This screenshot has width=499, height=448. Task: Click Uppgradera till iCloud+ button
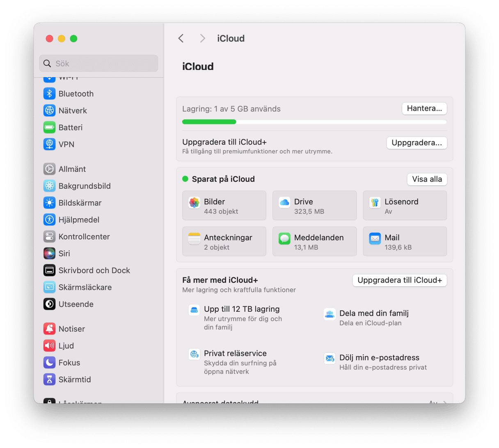coord(399,280)
